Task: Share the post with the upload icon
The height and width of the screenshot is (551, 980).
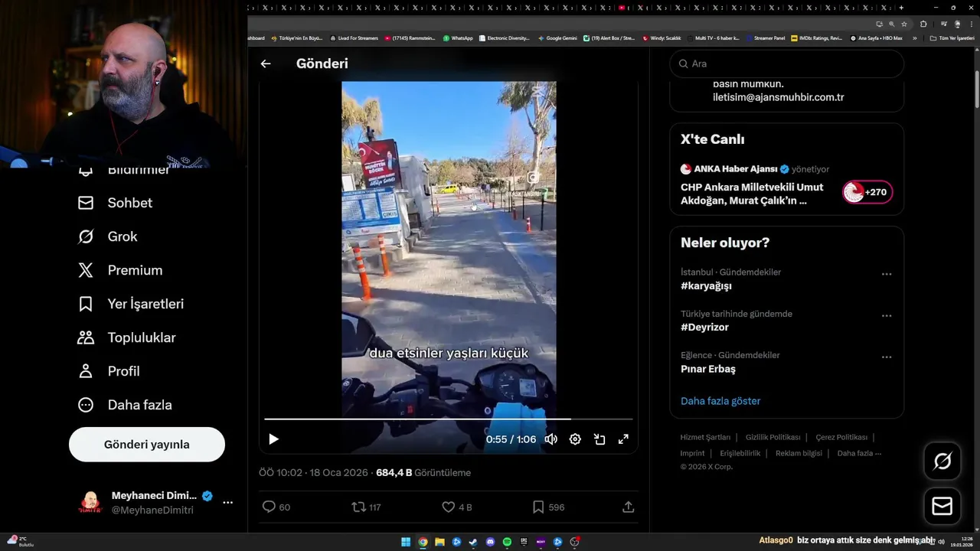Action: click(628, 507)
